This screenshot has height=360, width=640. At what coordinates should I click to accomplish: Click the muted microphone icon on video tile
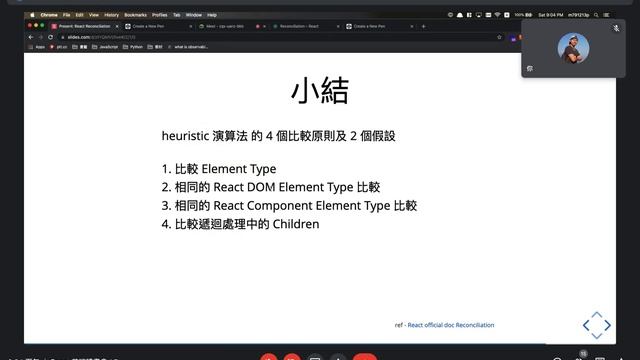(616, 29)
